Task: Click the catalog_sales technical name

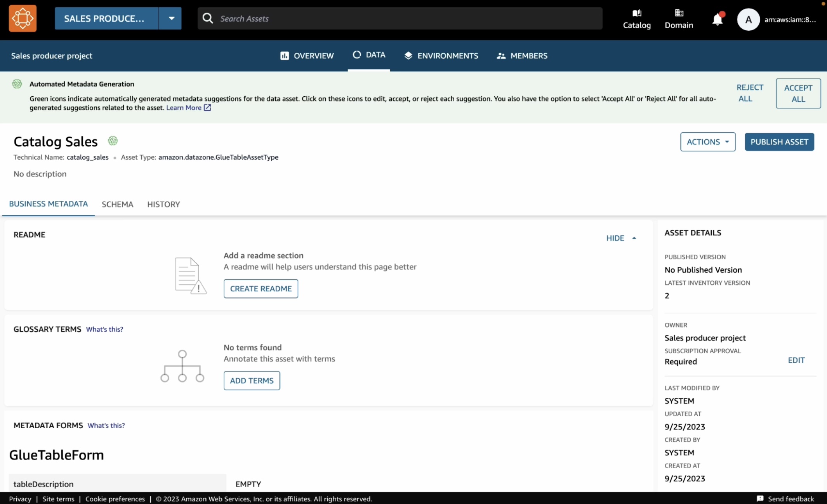Action: click(x=87, y=157)
